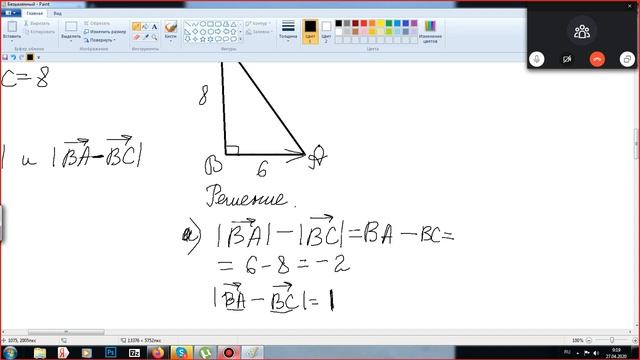Viewport: 640px width, 360px height.
Task: Click the zoom out minus button
Action: click(x=589, y=340)
